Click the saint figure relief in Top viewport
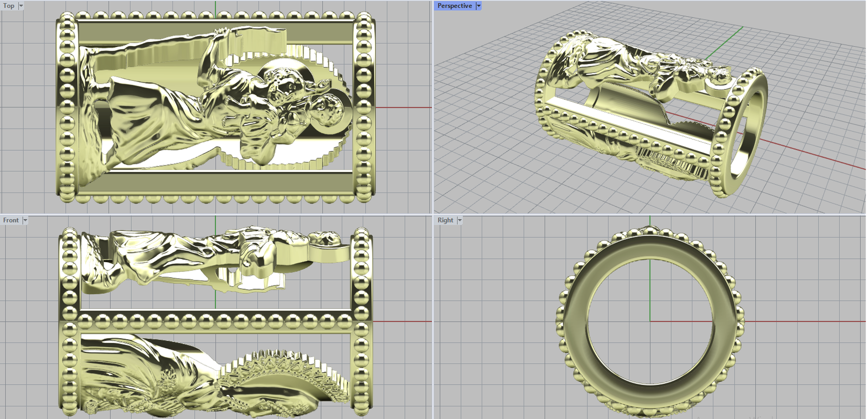 pos(163,114)
